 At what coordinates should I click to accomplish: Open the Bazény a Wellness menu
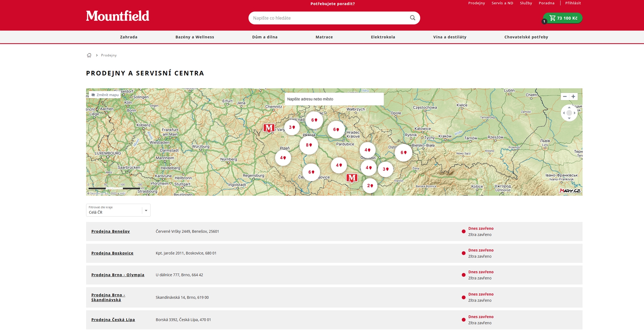(195, 37)
